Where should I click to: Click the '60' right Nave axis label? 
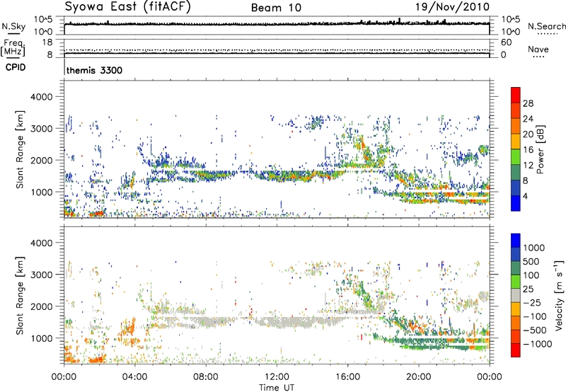coord(506,42)
